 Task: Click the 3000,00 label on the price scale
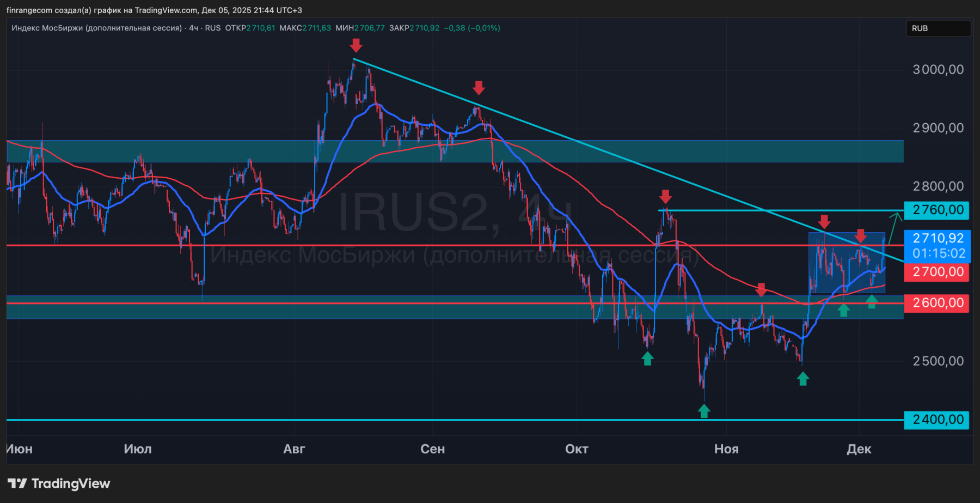tap(938, 70)
